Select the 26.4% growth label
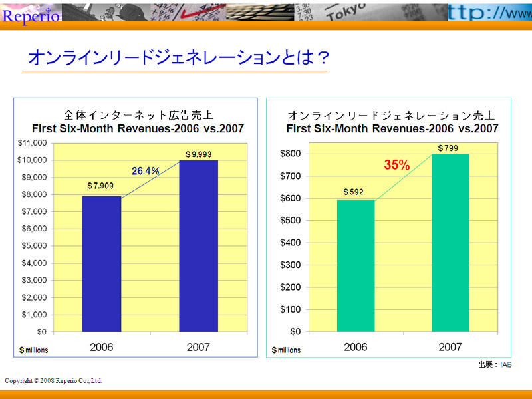 click(145, 171)
